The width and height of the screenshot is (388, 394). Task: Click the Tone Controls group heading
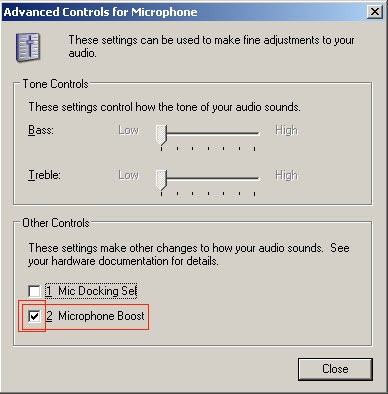56,84
